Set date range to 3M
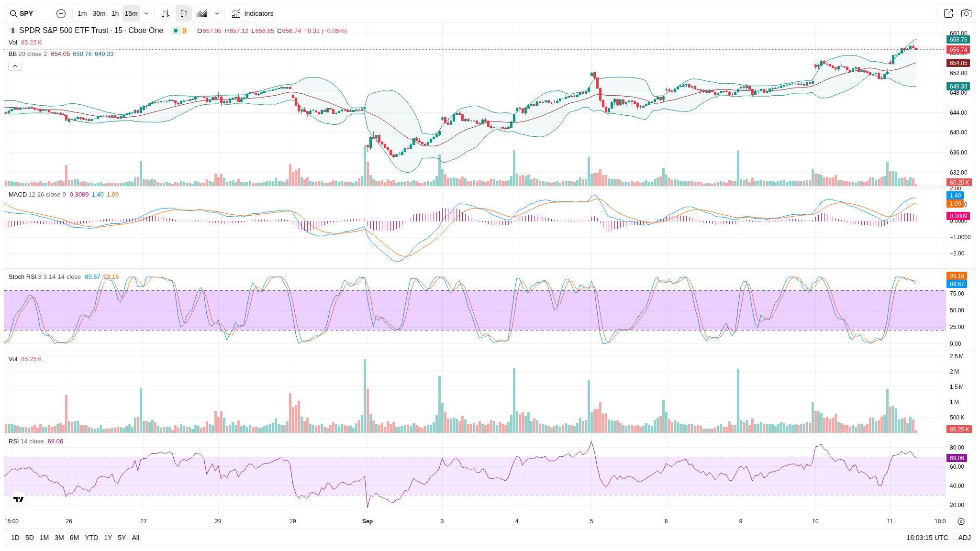Screen dimensions: 980x551 [59, 538]
